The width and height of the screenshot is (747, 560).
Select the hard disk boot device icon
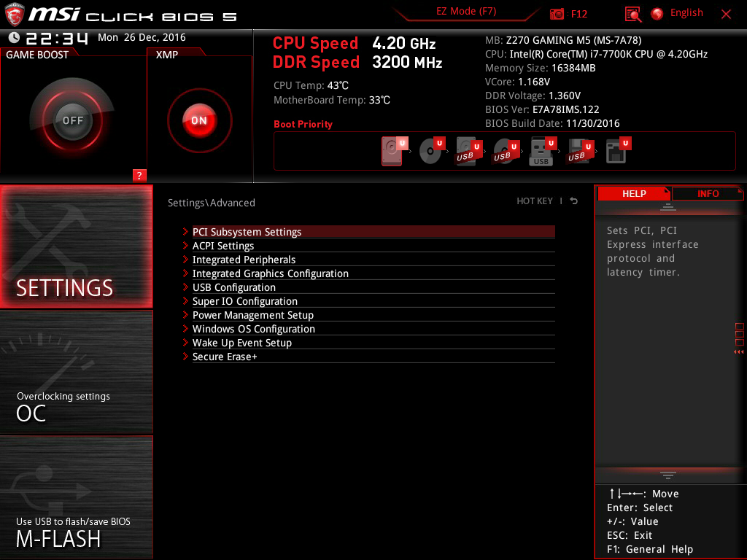click(x=395, y=151)
